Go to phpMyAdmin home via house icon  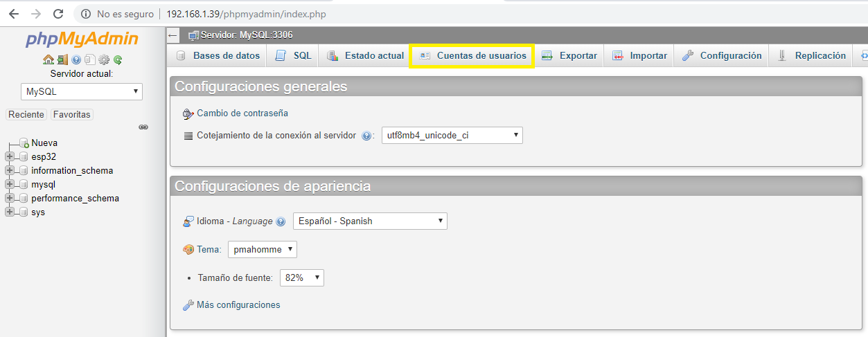(x=48, y=60)
